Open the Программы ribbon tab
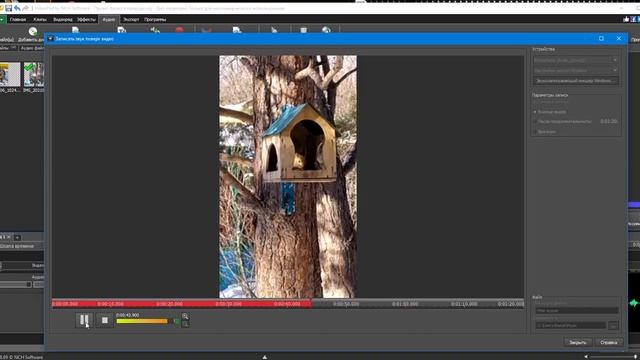Image resolution: width=640 pixels, height=360 pixels. click(155, 19)
